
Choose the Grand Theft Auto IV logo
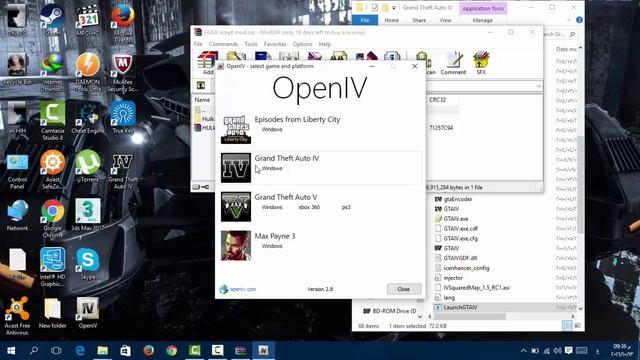click(x=236, y=168)
